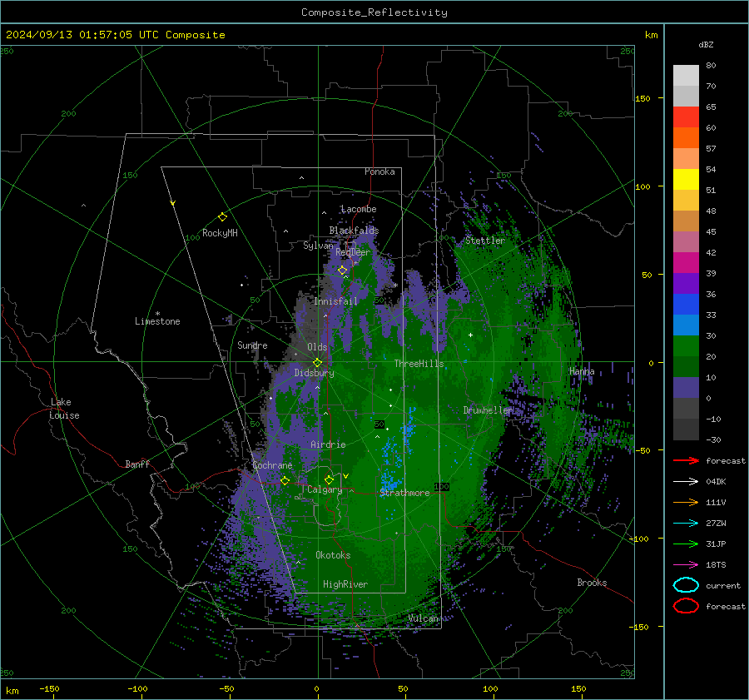Click the HighRiver label

coord(345,584)
